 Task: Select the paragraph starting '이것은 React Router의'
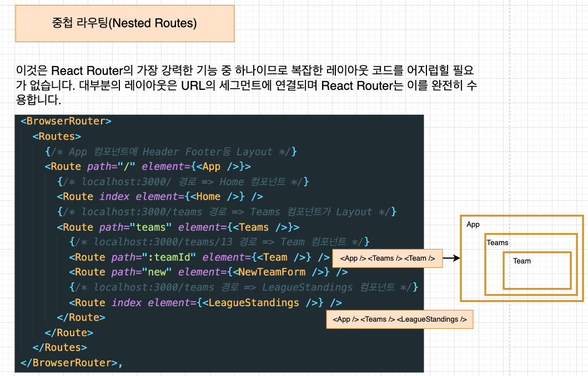(247, 85)
